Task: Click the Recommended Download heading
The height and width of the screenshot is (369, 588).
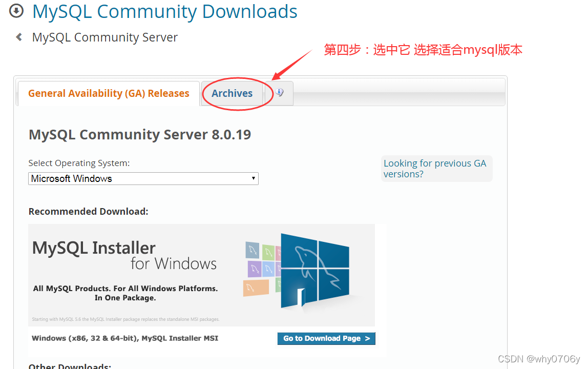Action: pos(89,211)
